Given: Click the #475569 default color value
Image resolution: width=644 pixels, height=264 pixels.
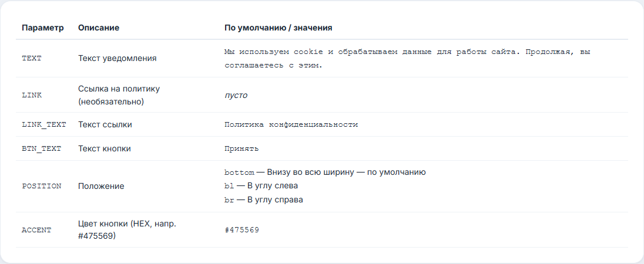Looking at the screenshot, I should [241, 230].
